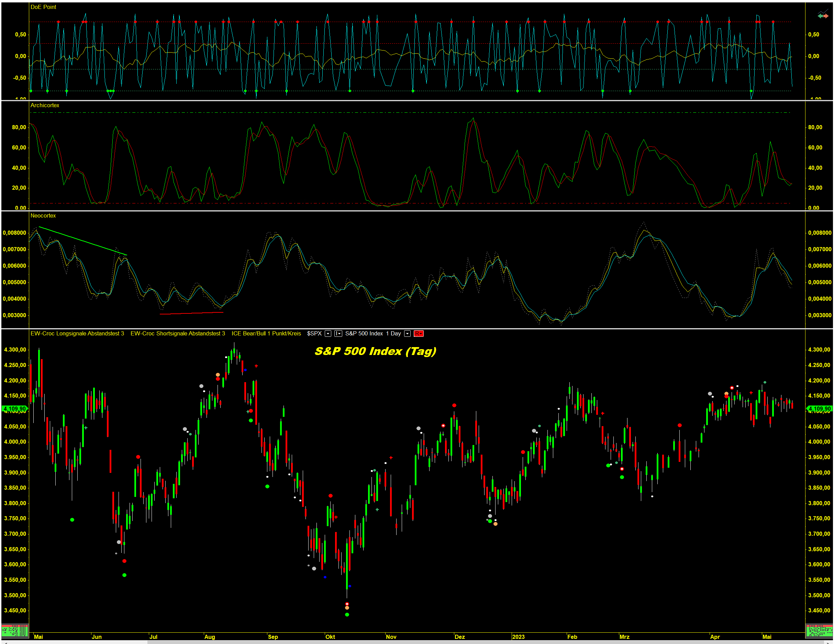Screen dimensions: 834x644
Task: Select EW-Croc Shortsignale Abstandstest 3 label
Action: tap(178, 334)
